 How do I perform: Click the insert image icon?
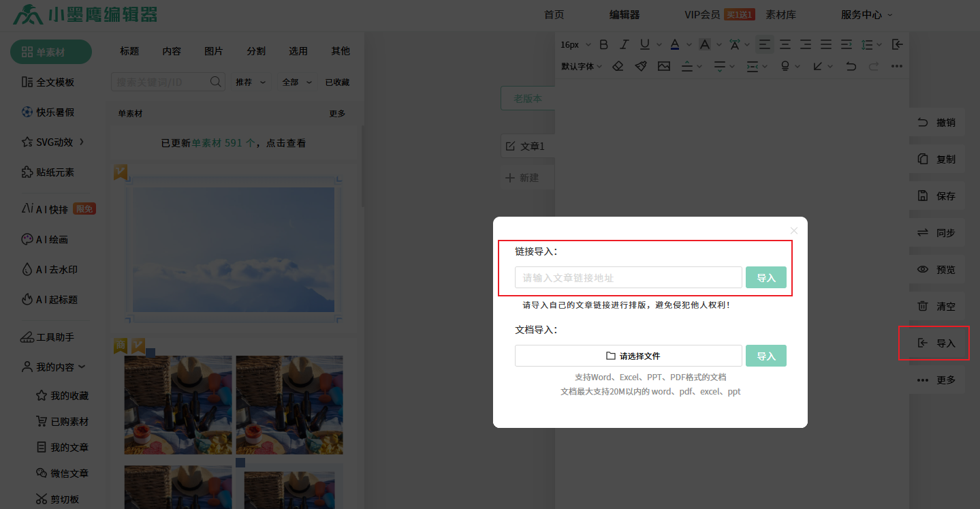tap(664, 66)
